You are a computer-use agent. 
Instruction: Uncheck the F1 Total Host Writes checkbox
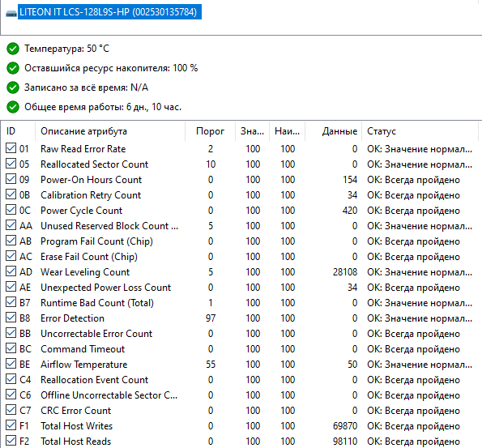(x=11, y=425)
